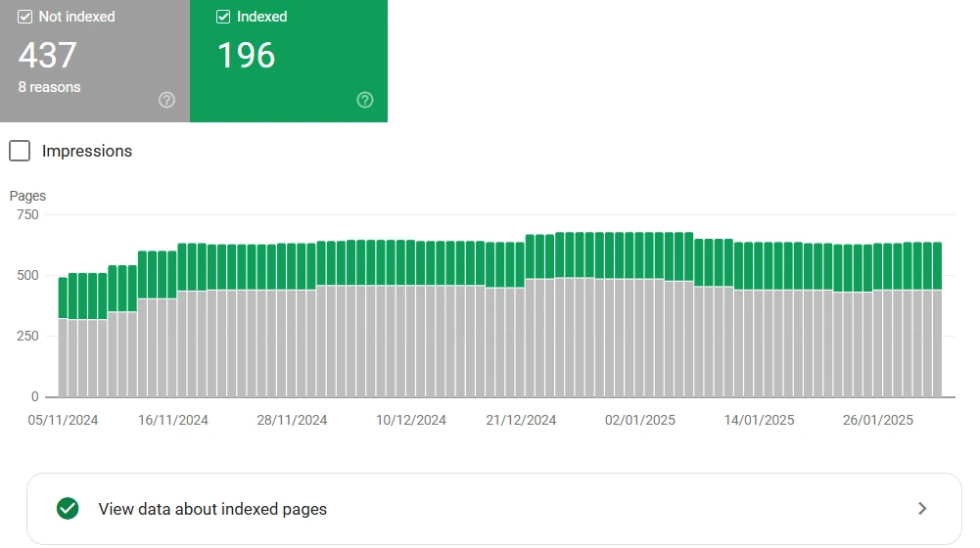This screenshot has width=980, height=548.
Task: Click the Not indexed card label
Action: click(x=77, y=17)
